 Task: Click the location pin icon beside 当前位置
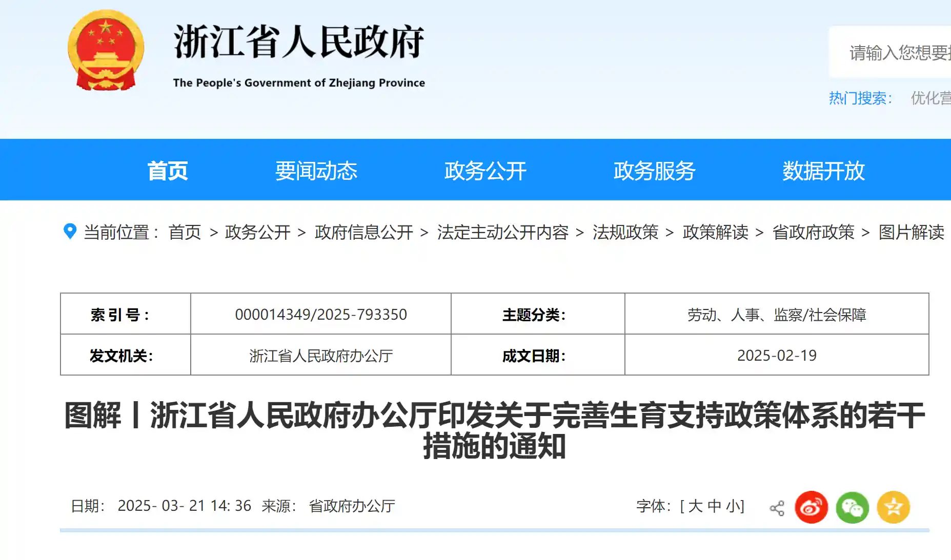coord(70,232)
